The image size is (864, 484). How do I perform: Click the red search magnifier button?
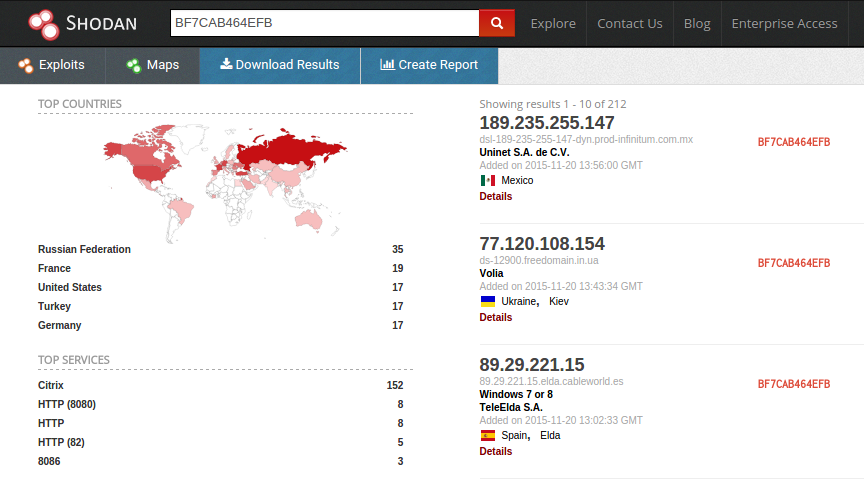(x=497, y=23)
